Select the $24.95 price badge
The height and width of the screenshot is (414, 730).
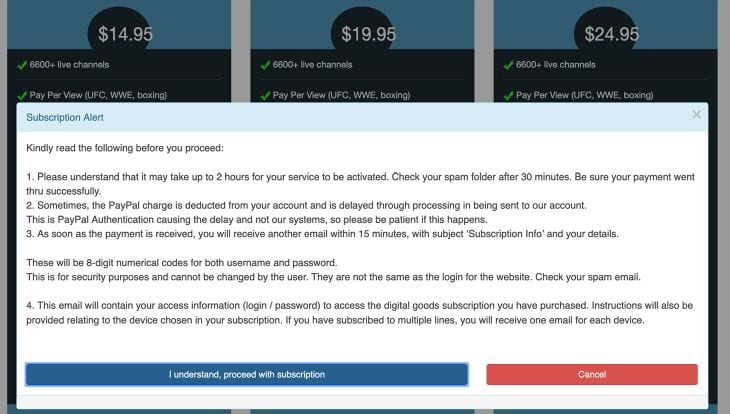click(611, 34)
